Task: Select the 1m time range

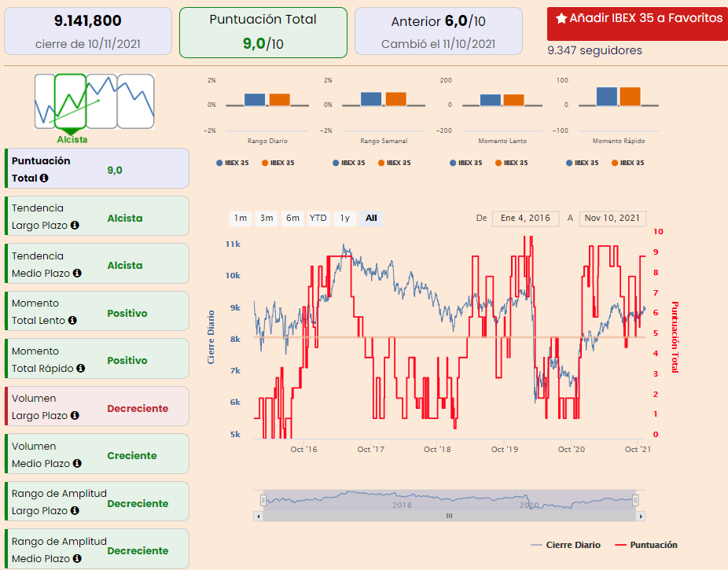Action: pyautogui.click(x=241, y=219)
